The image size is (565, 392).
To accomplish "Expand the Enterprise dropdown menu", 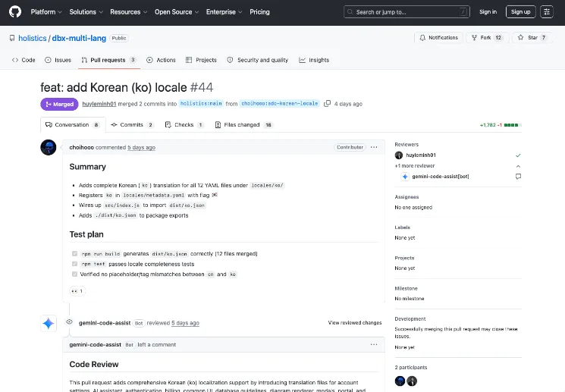I will 224,12.
